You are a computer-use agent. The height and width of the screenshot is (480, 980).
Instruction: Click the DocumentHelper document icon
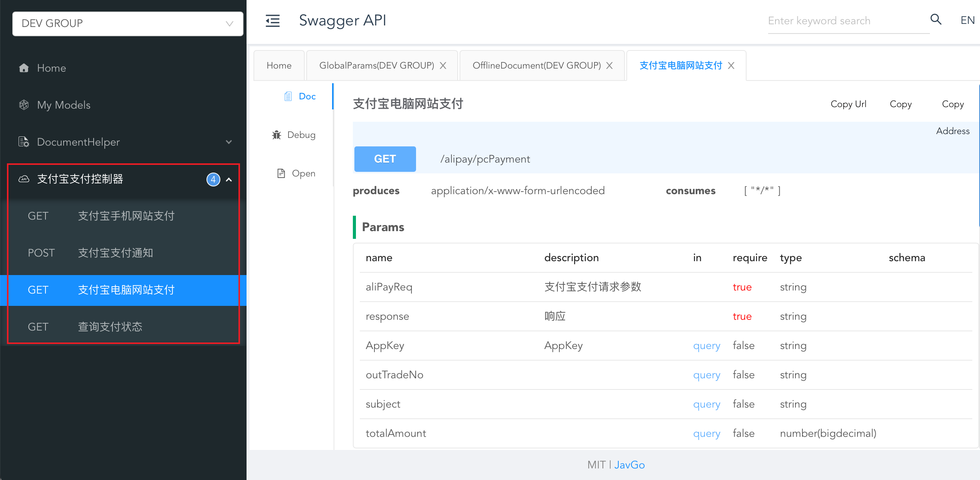(x=23, y=142)
